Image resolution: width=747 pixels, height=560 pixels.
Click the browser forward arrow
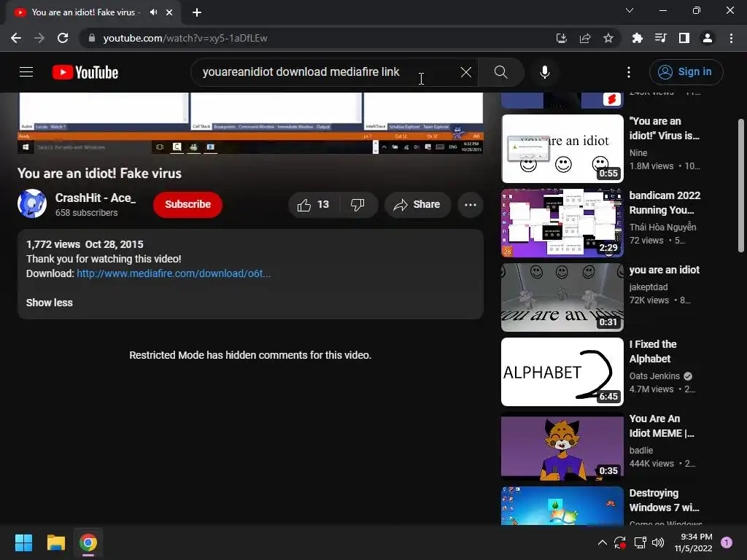(x=39, y=38)
